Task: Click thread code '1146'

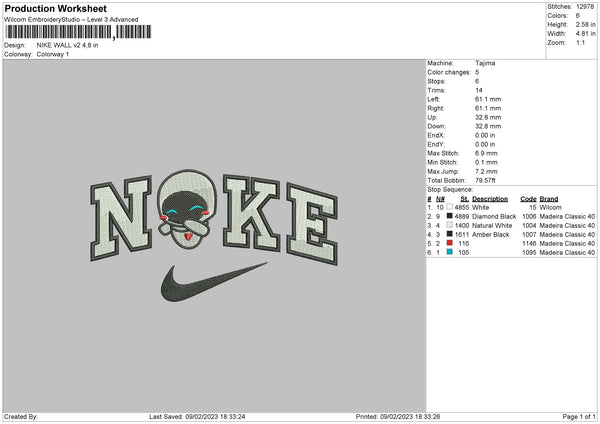Action: point(529,243)
